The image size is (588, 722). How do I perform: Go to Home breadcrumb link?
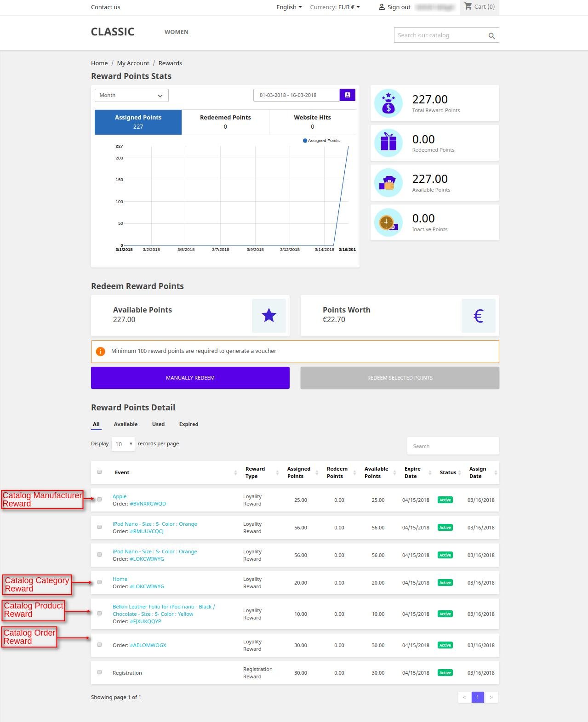click(x=99, y=63)
